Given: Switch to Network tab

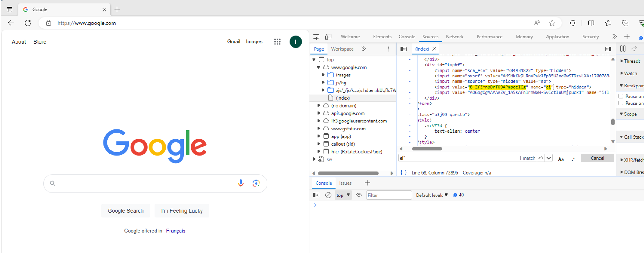Looking at the screenshot, I should coord(455,37).
